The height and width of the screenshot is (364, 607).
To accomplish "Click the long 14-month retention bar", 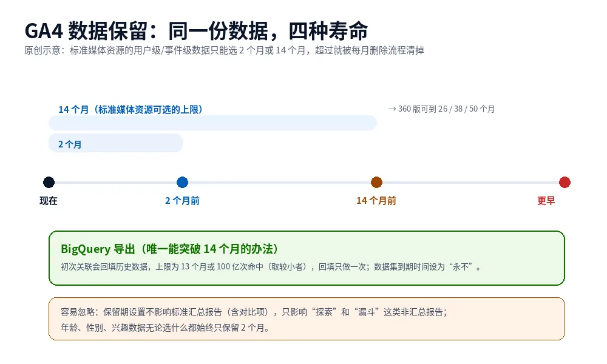I will [x=212, y=123].
